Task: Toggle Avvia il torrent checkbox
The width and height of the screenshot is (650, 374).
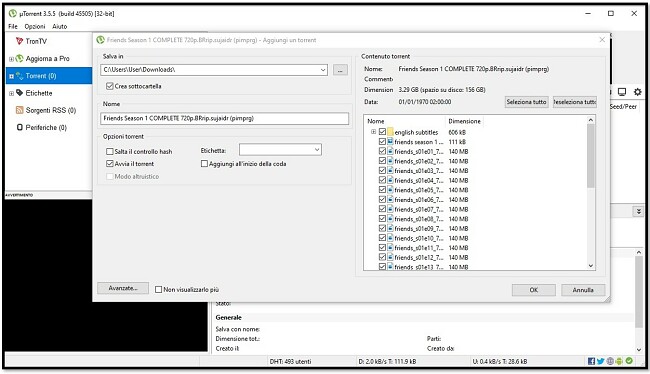Action: point(110,164)
